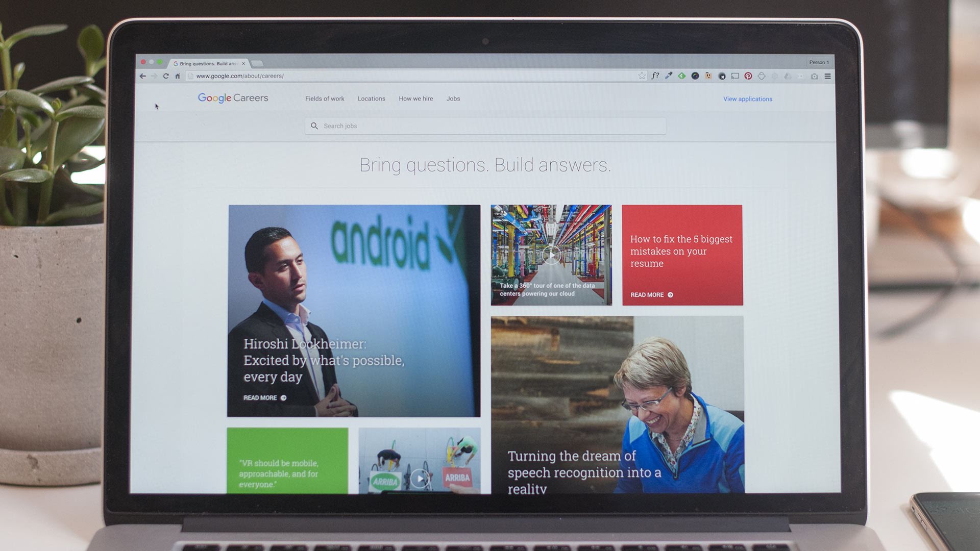Open the Person 1 profile selector
980x551 pixels.
pos(819,62)
